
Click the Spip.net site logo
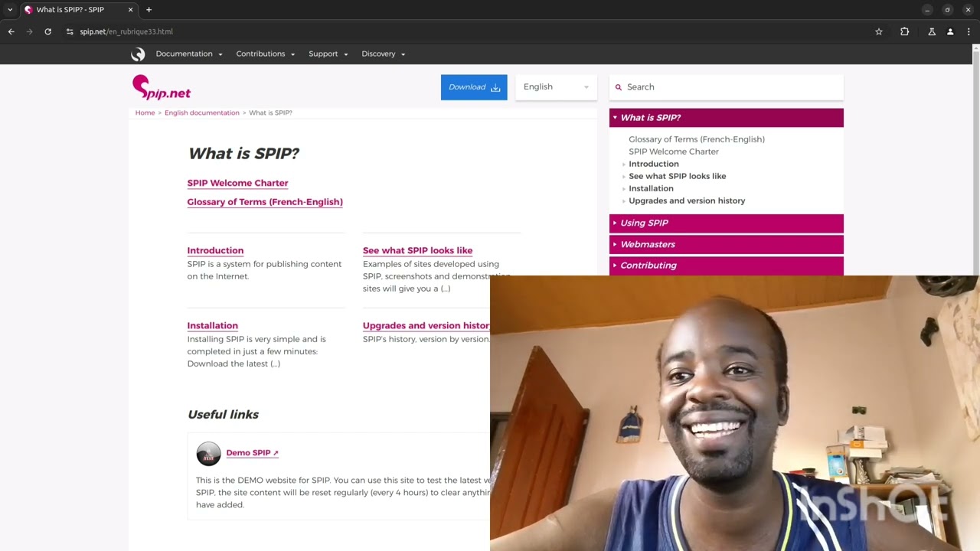pos(162,87)
